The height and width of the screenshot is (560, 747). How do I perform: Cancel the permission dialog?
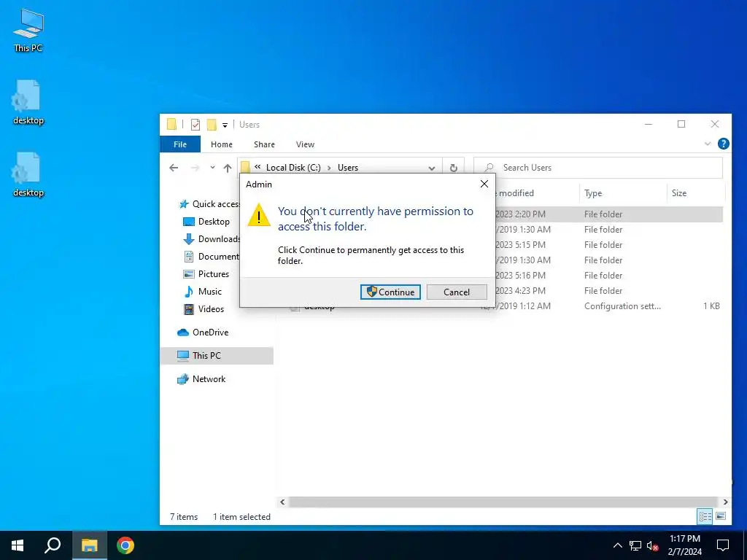click(457, 292)
